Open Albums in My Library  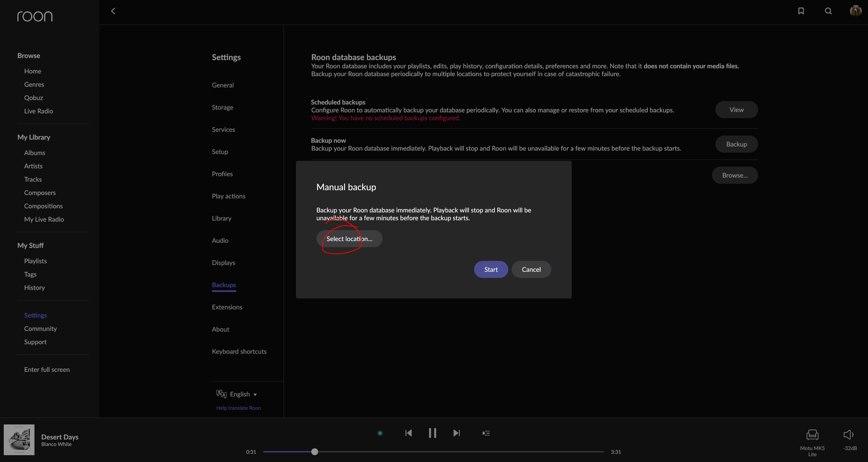(34, 153)
